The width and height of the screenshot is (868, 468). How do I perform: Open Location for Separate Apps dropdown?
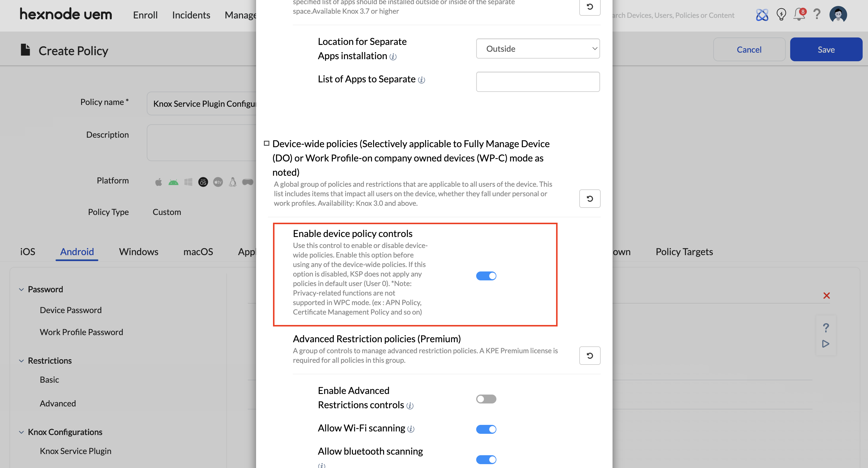click(x=538, y=48)
